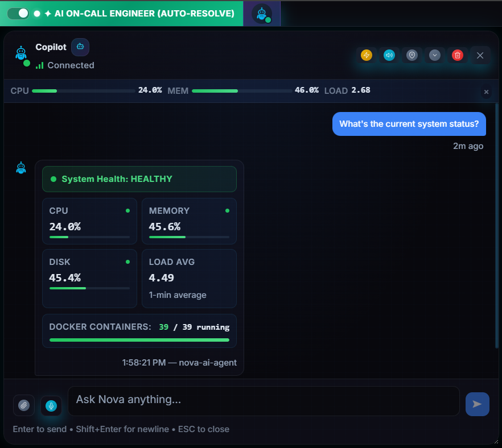The image size is (502, 448).
Task: Click the robot icon beside Copilot
Action: tap(80, 47)
